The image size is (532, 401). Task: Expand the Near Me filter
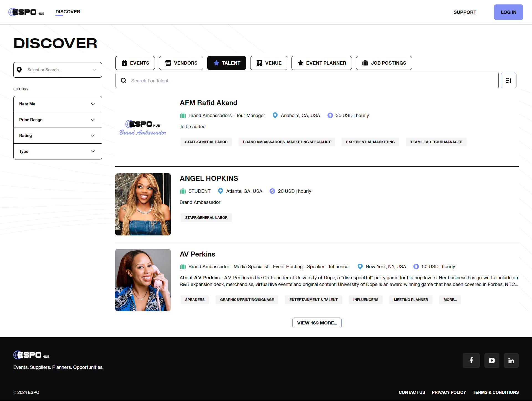click(58, 104)
